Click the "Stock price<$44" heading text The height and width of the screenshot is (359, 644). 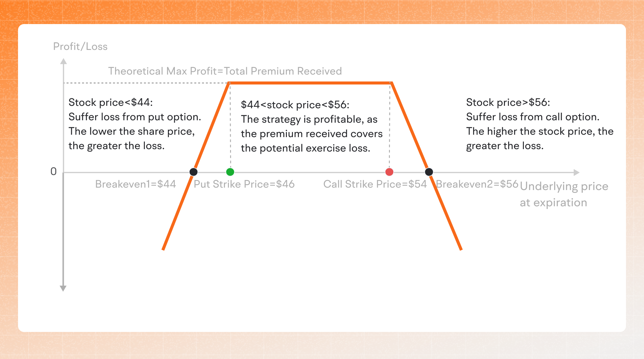point(111,103)
